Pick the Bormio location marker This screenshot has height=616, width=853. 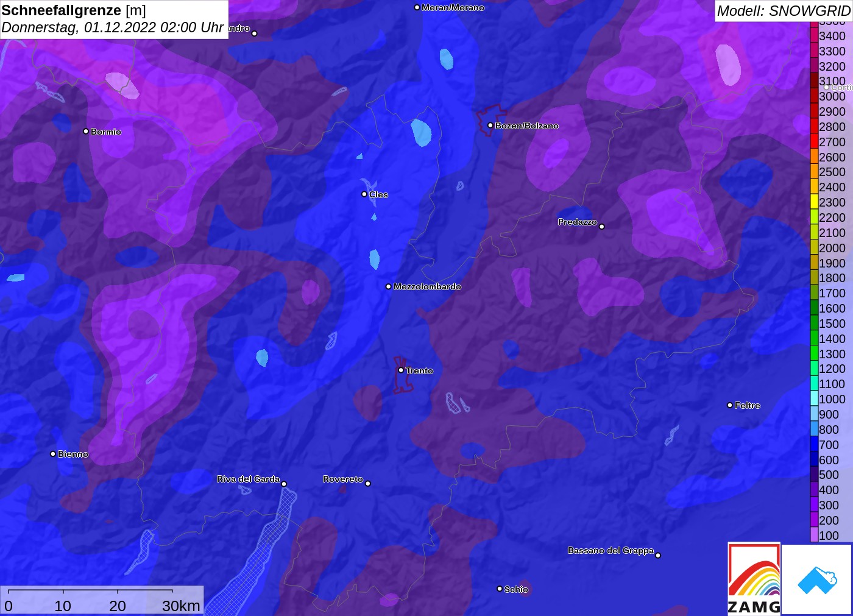(x=86, y=132)
